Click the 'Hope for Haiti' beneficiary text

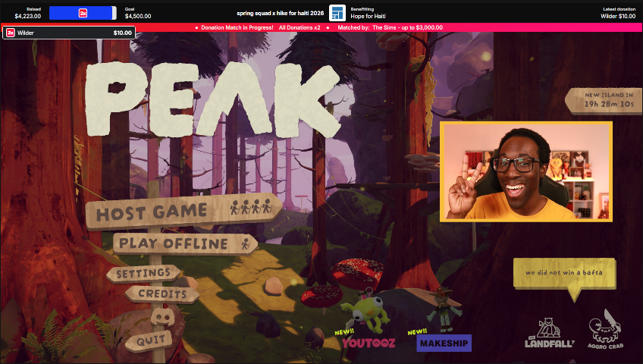(368, 17)
